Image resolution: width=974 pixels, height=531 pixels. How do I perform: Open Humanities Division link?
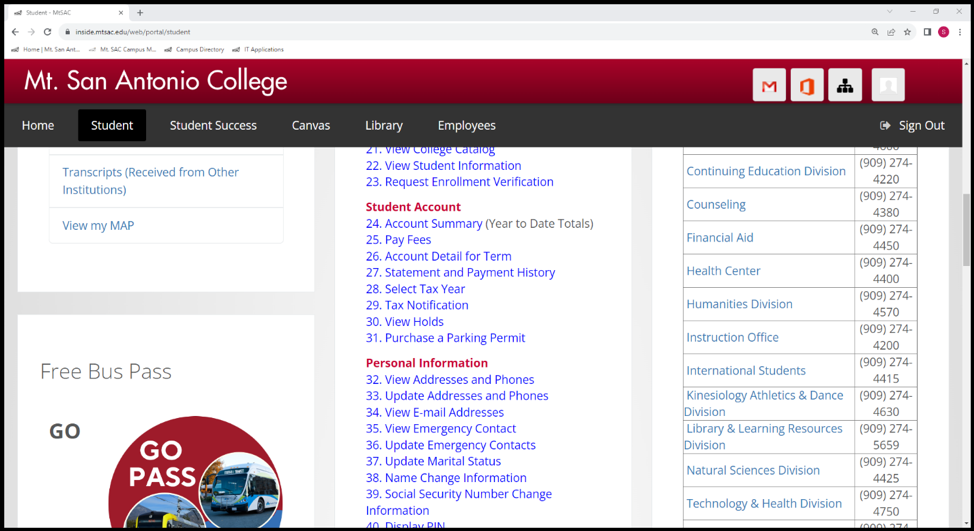(x=739, y=304)
